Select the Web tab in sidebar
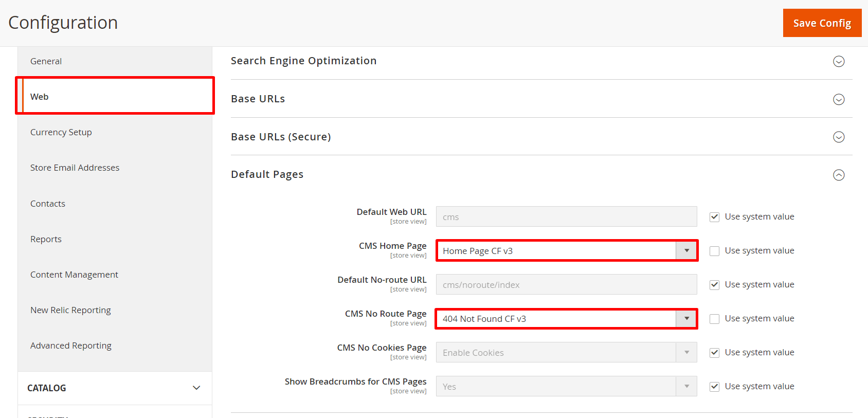The width and height of the screenshot is (868, 418). [x=115, y=97]
